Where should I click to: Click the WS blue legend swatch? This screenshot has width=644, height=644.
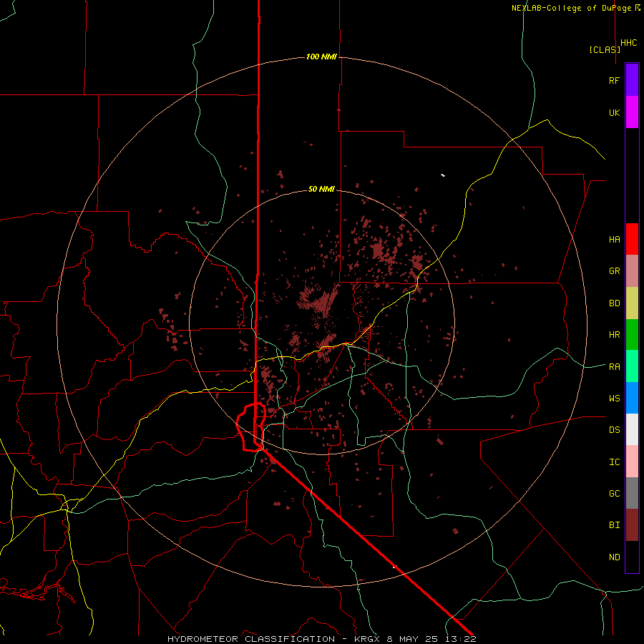click(632, 398)
